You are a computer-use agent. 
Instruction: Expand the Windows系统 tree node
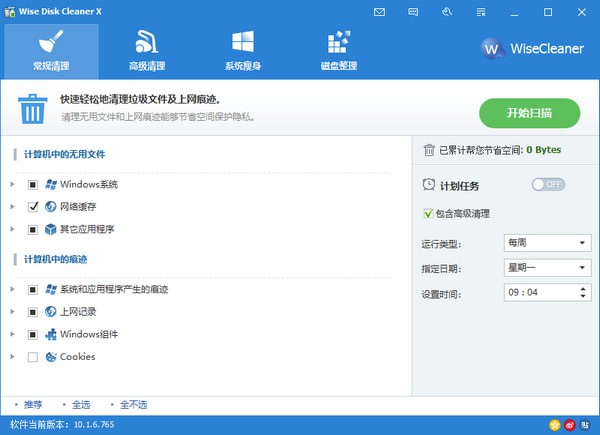[x=12, y=185]
